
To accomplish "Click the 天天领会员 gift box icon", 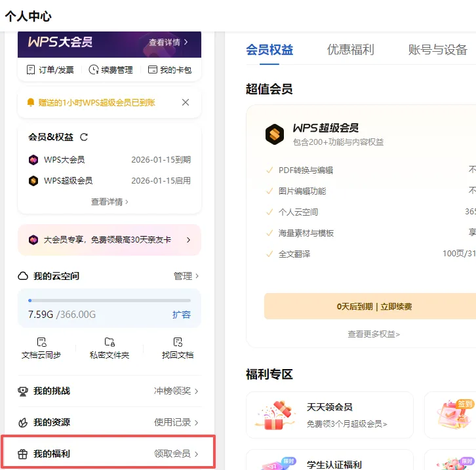I will click(275, 415).
